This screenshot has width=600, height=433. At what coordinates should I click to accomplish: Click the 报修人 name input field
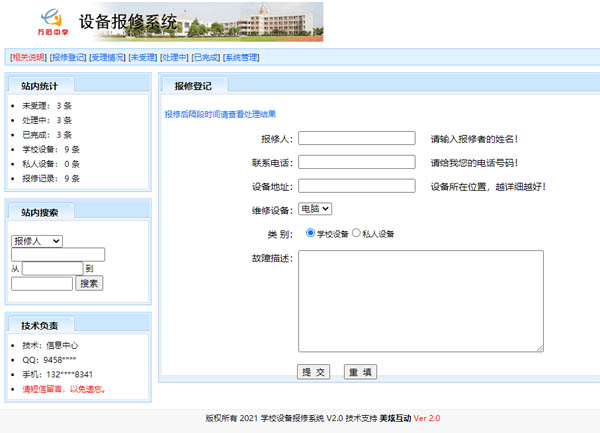point(357,138)
